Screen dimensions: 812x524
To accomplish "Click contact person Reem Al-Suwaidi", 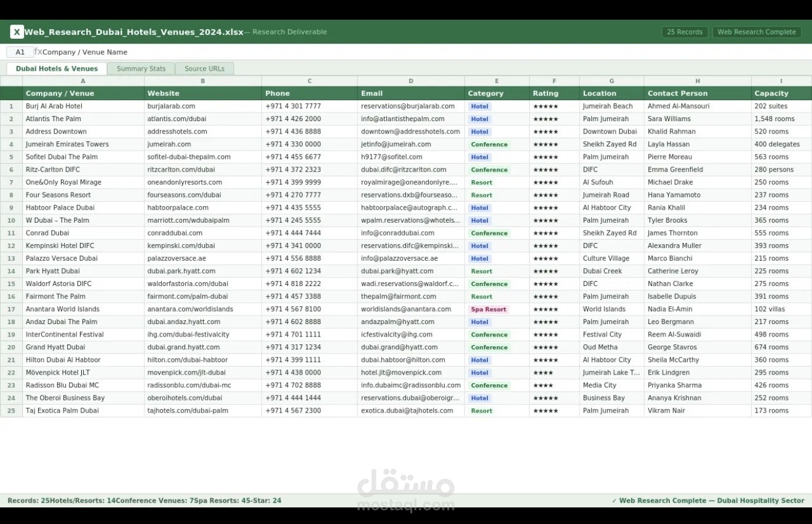I will point(698,335).
